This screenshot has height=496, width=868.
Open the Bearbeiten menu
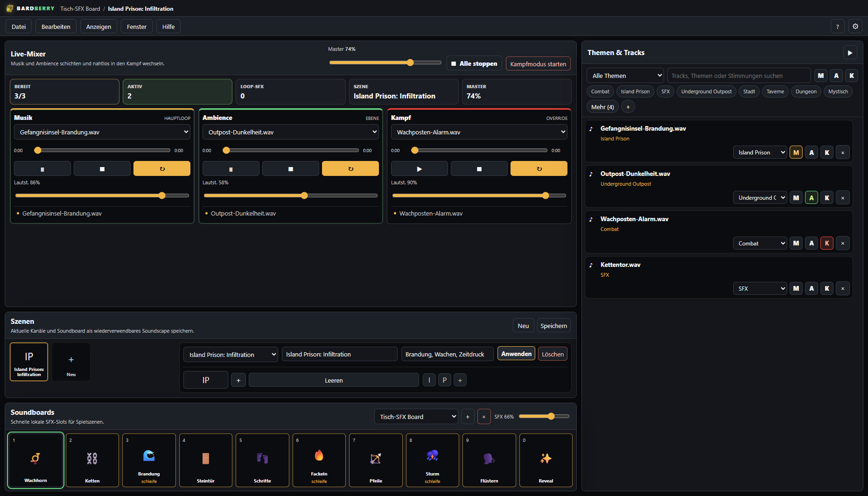56,27
